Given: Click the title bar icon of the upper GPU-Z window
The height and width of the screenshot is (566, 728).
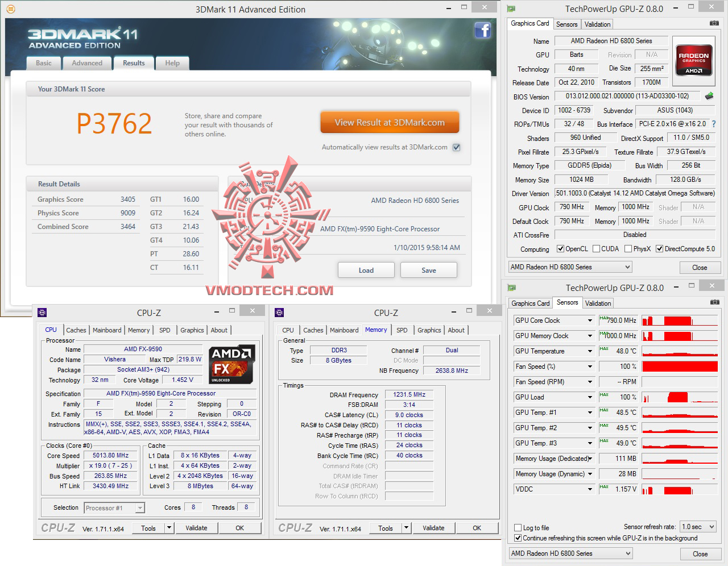Looking at the screenshot, I should [511, 9].
